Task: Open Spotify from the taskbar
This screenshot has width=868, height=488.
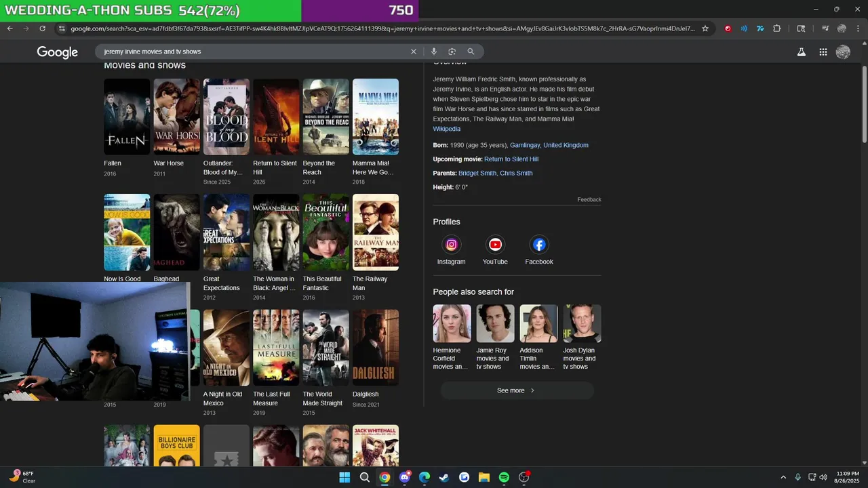Action: [504, 477]
